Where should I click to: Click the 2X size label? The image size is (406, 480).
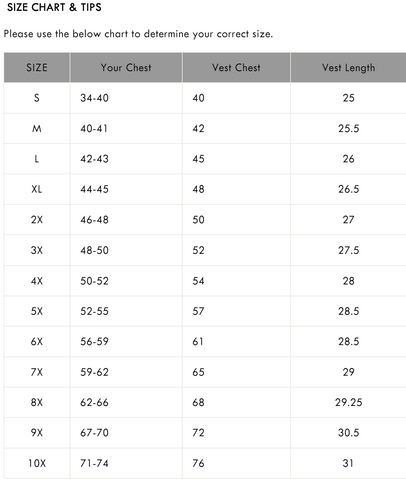point(37,220)
